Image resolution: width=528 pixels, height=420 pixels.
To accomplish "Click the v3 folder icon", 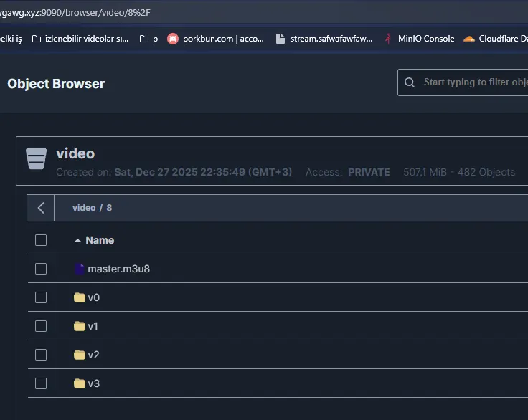I will click(80, 383).
